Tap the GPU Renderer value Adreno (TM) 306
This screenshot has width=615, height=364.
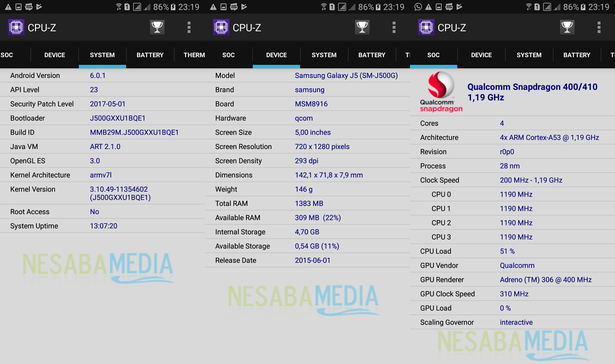(546, 280)
